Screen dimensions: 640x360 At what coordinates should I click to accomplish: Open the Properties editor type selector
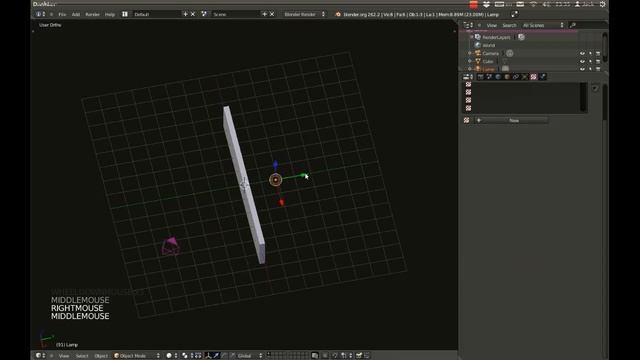pos(468,77)
